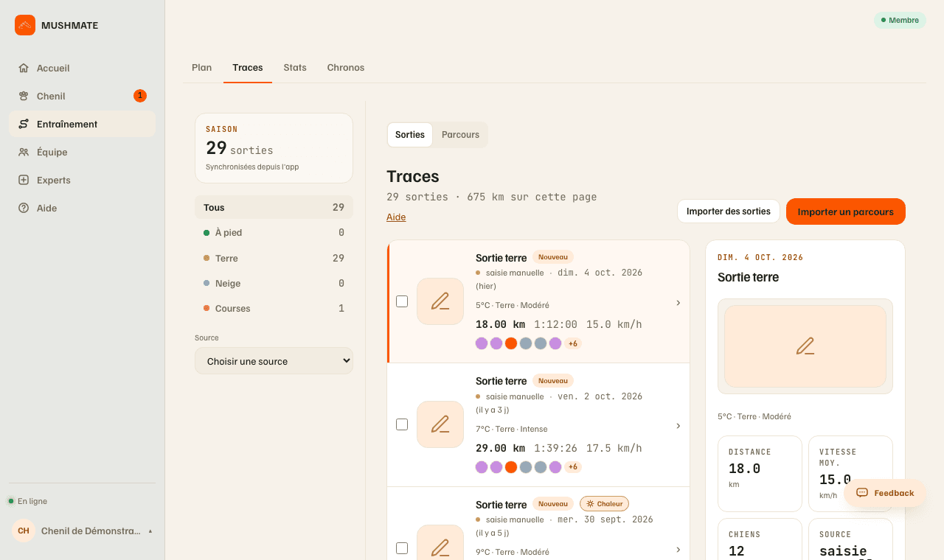The height and width of the screenshot is (560, 944).
Task: Click the MushMate orange logo icon
Action: [25, 25]
